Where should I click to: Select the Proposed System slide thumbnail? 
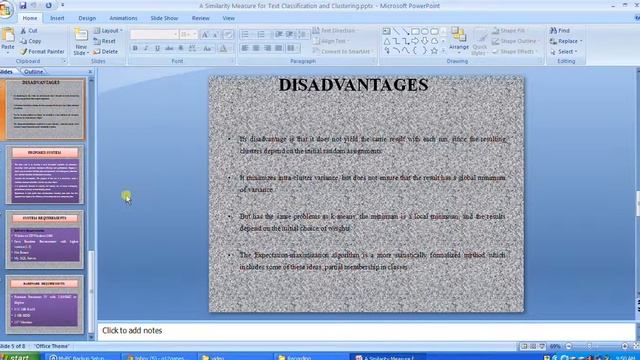pos(45,175)
